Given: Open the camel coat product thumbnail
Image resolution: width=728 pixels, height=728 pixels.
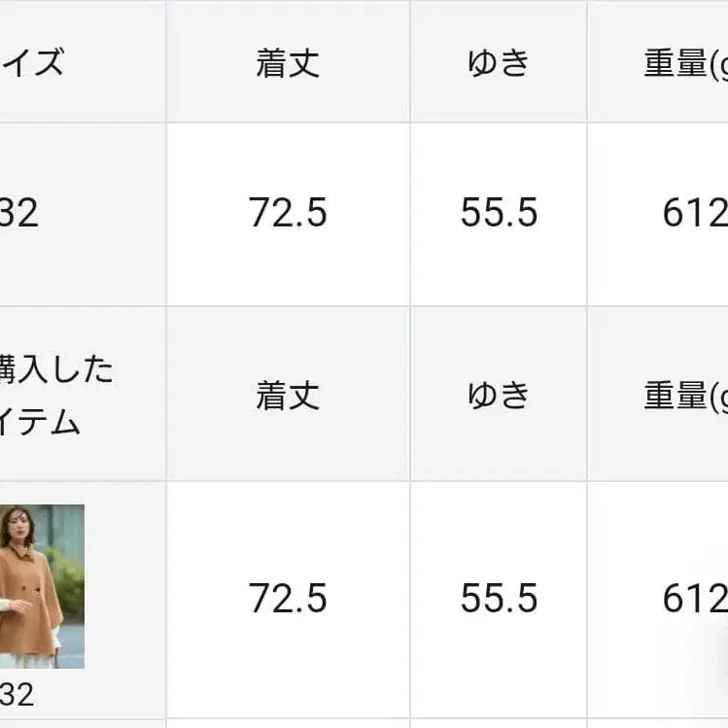Looking at the screenshot, I should (x=41, y=585).
